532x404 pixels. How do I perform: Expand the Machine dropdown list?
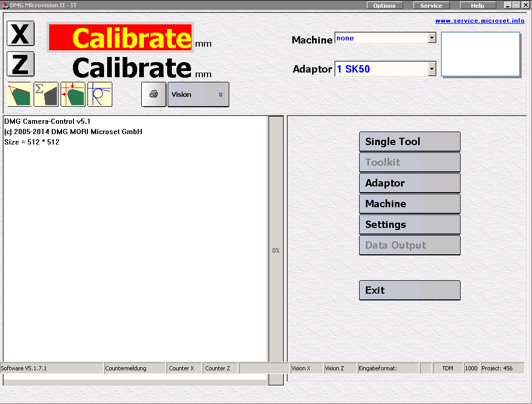432,38
